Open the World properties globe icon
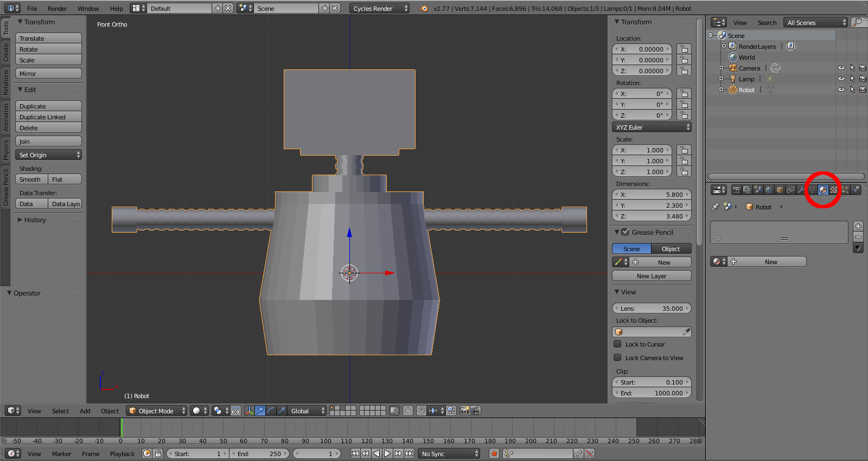This screenshot has height=461, width=868. click(769, 190)
